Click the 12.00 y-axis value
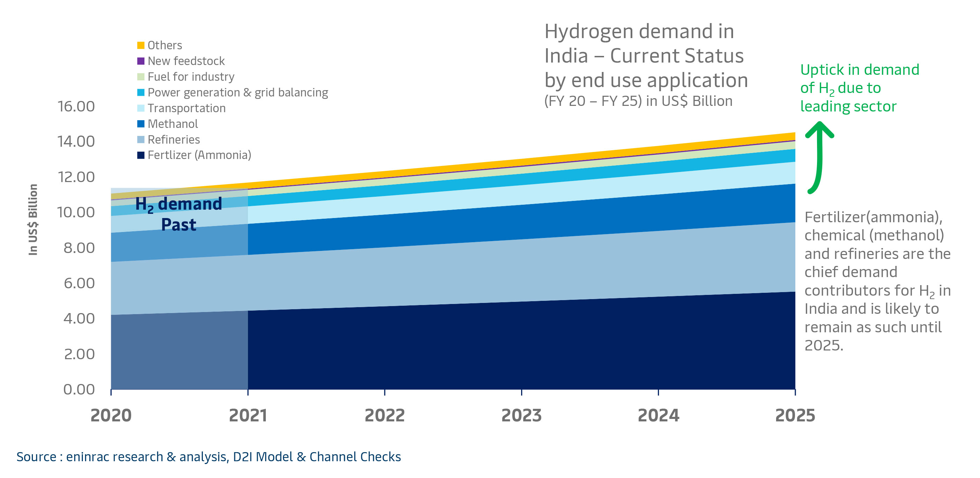 [x=76, y=177]
